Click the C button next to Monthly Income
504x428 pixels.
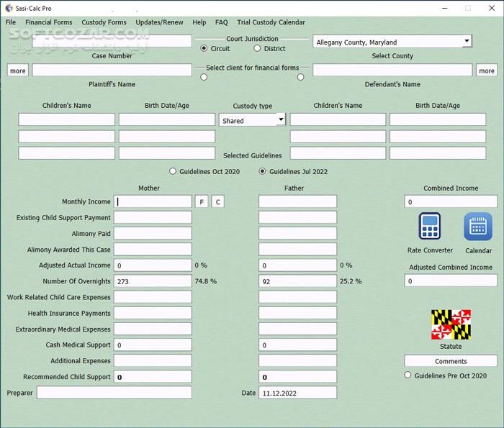point(218,201)
